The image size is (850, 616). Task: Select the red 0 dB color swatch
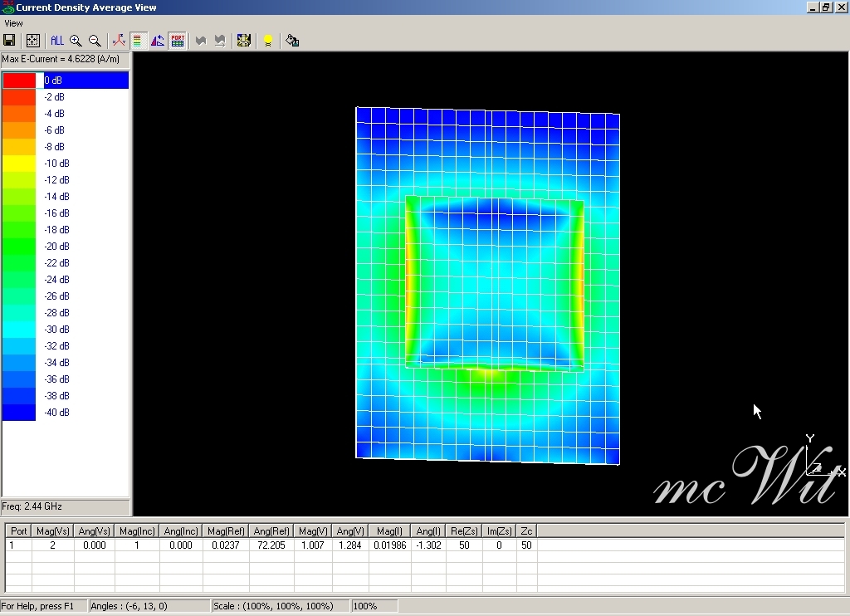pos(19,81)
